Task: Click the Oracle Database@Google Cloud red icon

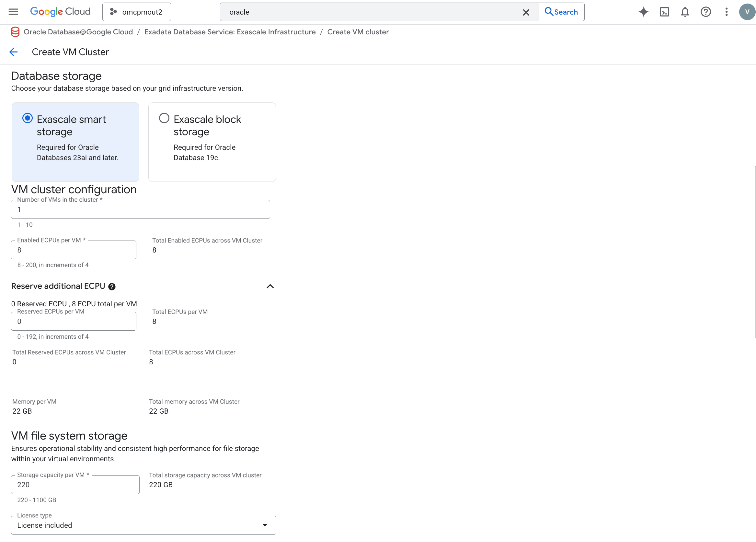Action: click(x=15, y=32)
